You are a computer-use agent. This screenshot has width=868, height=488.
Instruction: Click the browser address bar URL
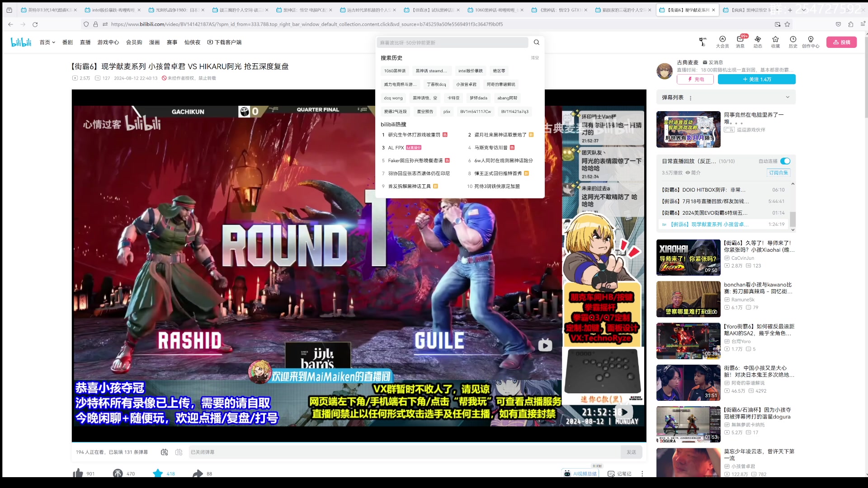pos(307,24)
